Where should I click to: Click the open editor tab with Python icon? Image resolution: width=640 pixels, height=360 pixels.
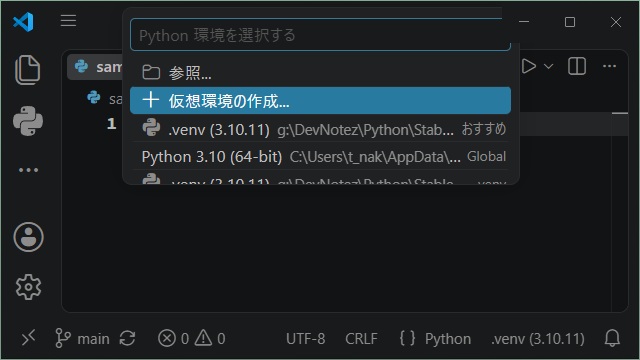click(x=96, y=67)
